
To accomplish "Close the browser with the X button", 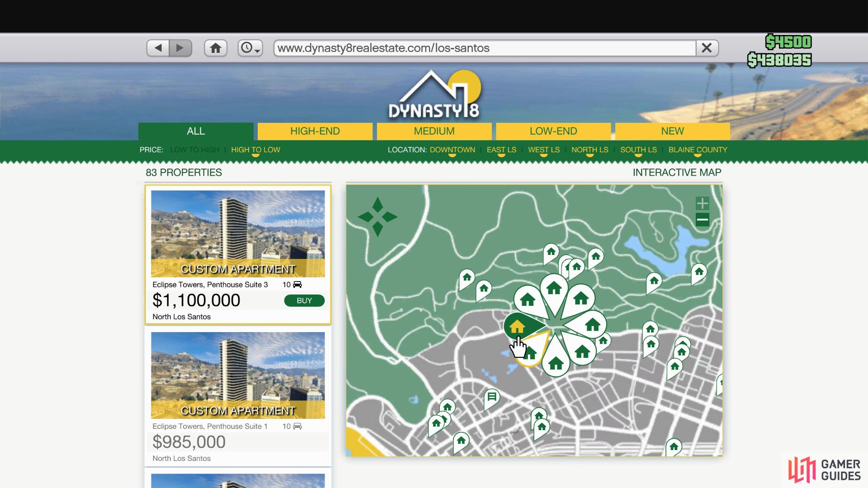I will pyautogui.click(x=707, y=48).
